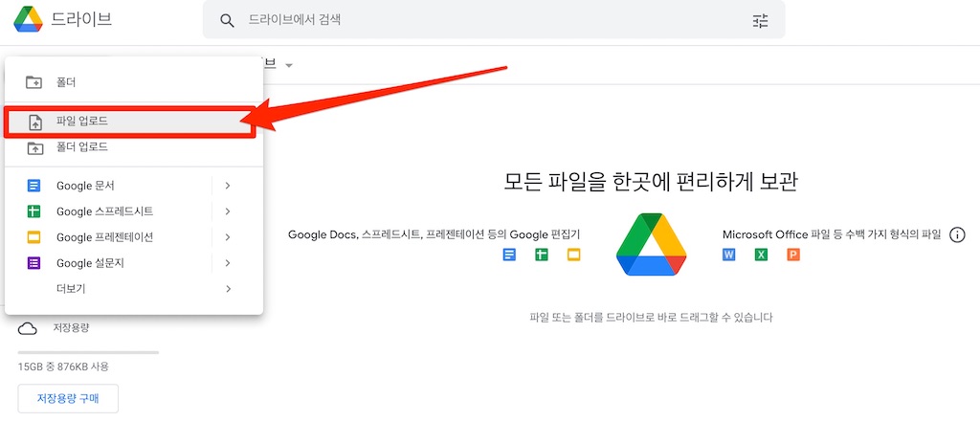This screenshot has width=980, height=422.
Task: Click the 15GB 중 876KB 사용 text
Action: coord(62,367)
